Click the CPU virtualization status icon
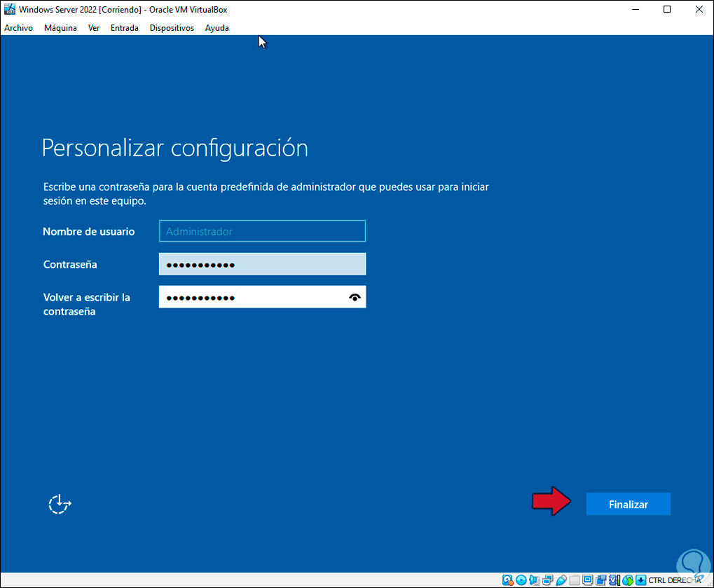Viewport: 714px width, 588px height. pos(615,580)
